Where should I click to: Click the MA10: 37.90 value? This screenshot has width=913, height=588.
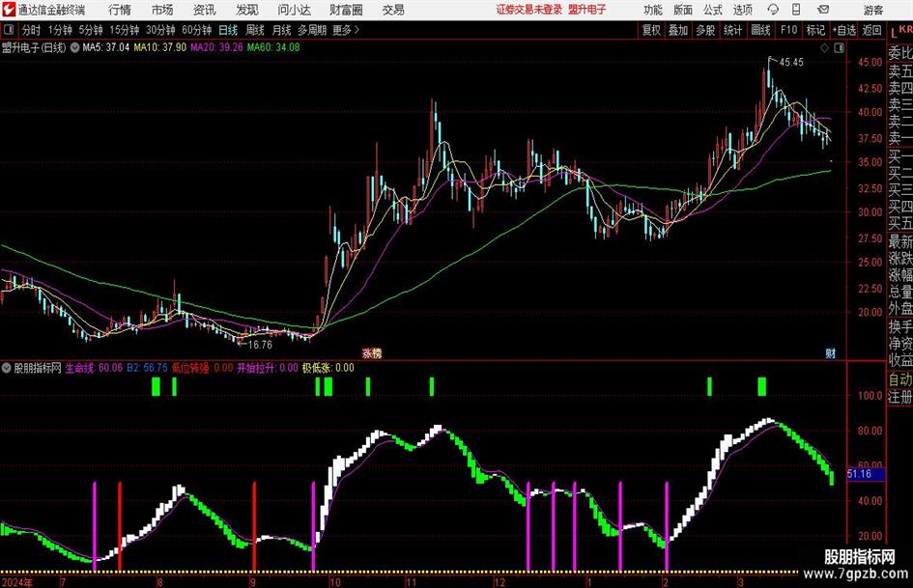tap(159, 47)
